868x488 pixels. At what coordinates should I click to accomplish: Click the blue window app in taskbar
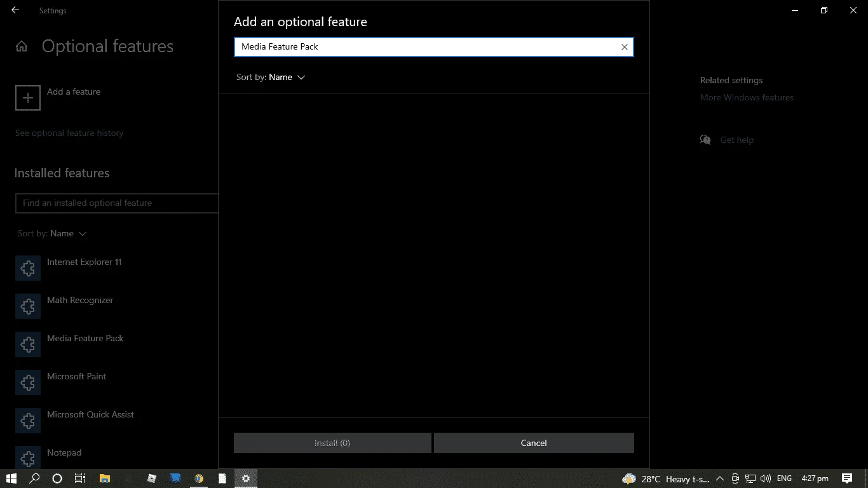click(175, 478)
